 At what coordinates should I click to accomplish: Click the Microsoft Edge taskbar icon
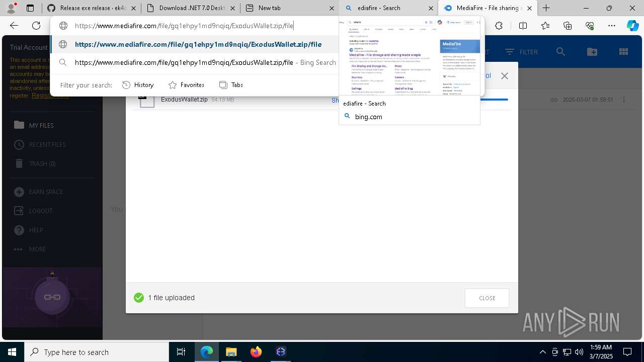207,352
